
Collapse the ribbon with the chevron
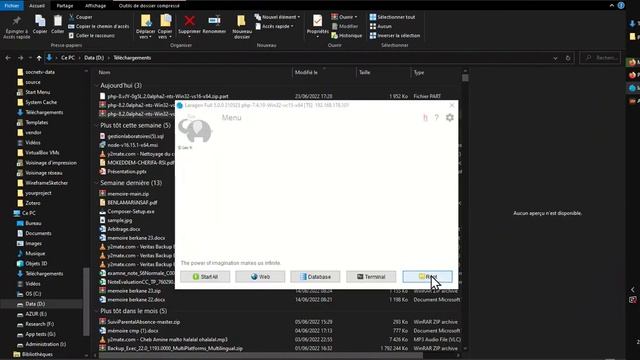611,6
